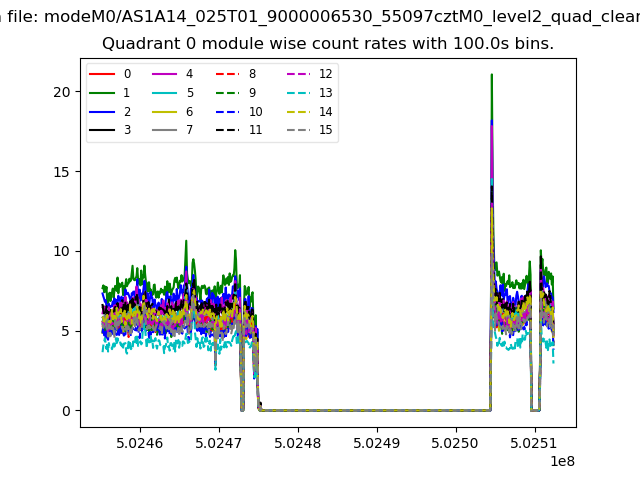
Task: Select the blue solid legend entry for module 2
Action: tap(103, 112)
